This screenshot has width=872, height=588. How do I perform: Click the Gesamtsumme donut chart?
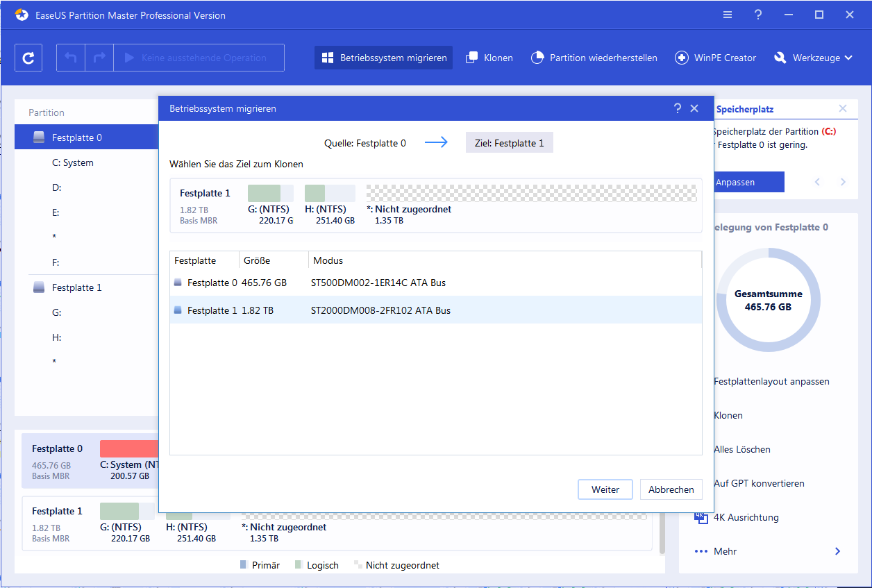click(x=768, y=301)
